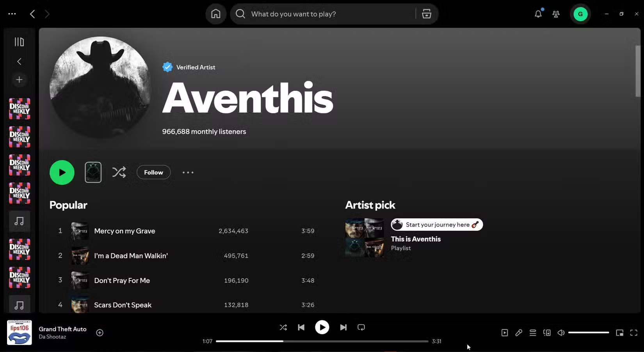Open your profile account menu
Viewport: 644px width, 352px height.
(580, 14)
